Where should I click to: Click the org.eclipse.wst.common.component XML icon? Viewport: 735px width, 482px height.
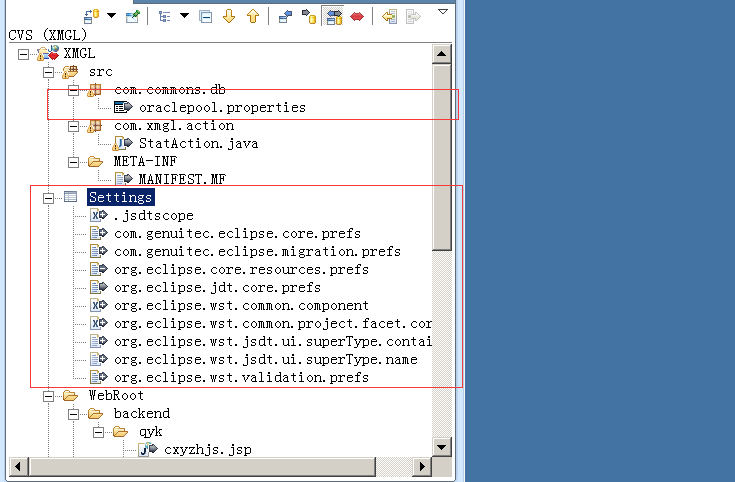(x=99, y=305)
